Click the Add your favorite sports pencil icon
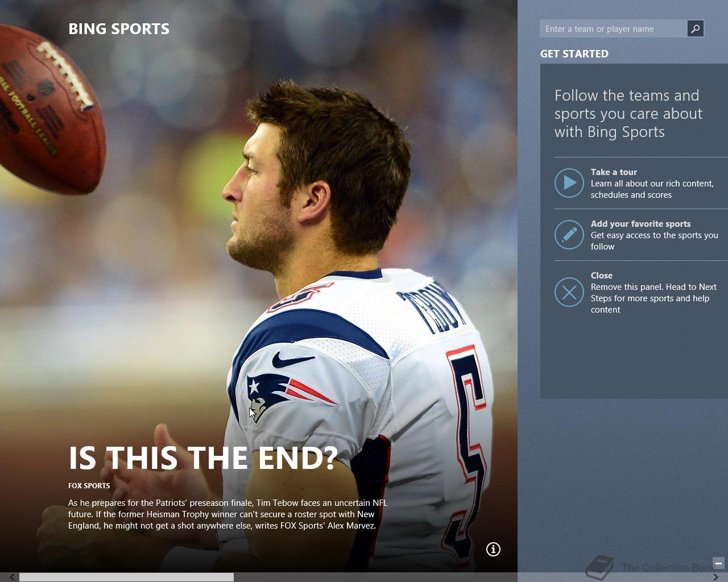Image resolution: width=728 pixels, height=582 pixels. point(569,235)
